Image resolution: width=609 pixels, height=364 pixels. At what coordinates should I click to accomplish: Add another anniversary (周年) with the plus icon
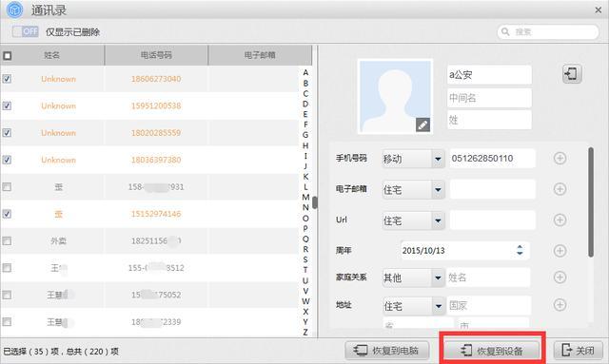coord(560,251)
